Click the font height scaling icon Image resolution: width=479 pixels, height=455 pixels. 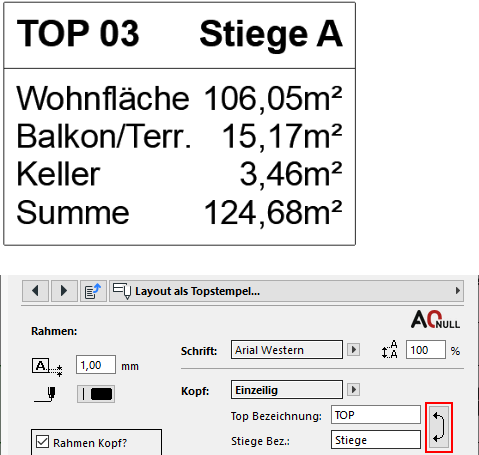[390, 350]
